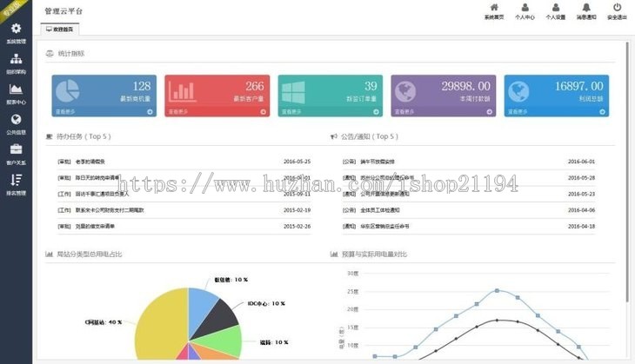Open the 报表中心 area-chart icon in sidebar

(x=16, y=89)
